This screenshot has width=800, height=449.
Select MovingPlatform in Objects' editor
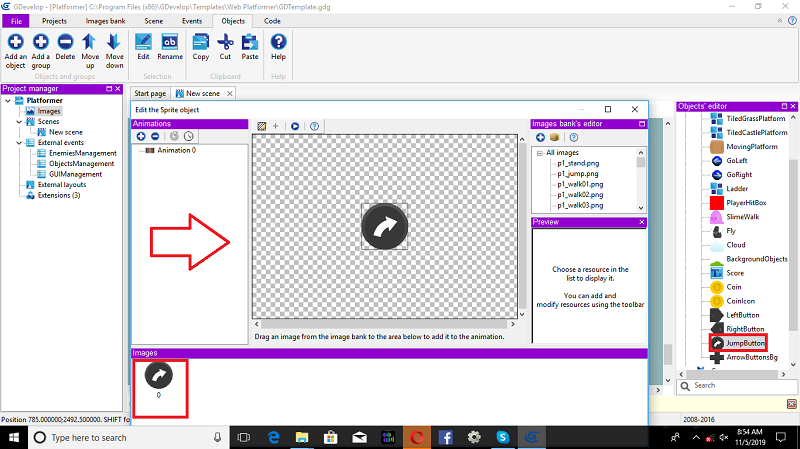tap(752, 147)
